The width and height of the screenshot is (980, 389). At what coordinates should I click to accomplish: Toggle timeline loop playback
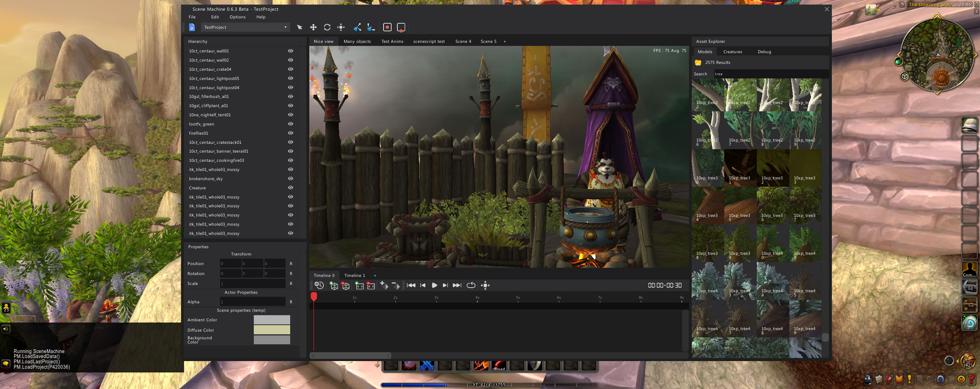tap(471, 285)
